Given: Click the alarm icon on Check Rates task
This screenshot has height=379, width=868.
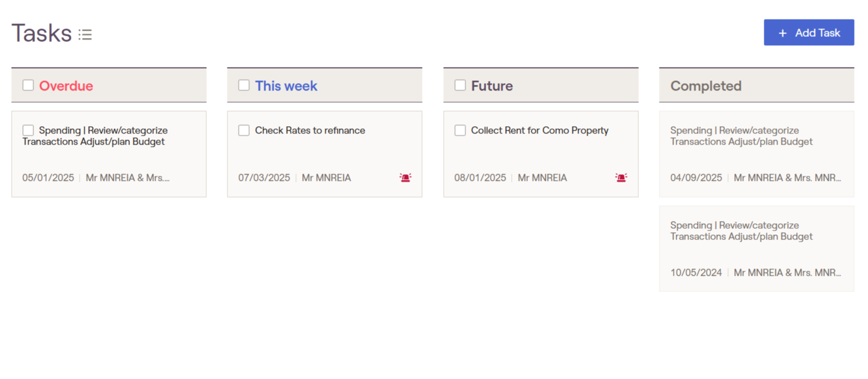Looking at the screenshot, I should (405, 177).
